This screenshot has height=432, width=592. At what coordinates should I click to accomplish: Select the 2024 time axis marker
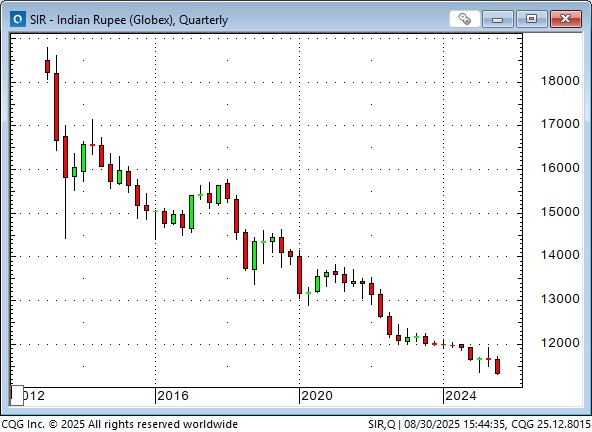[461, 396]
